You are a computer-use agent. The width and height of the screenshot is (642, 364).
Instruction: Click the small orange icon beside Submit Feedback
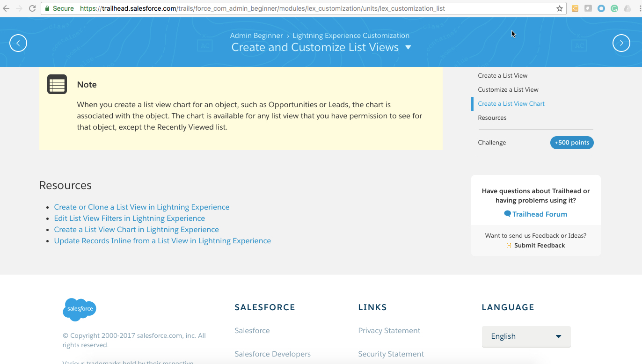[509, 246]
